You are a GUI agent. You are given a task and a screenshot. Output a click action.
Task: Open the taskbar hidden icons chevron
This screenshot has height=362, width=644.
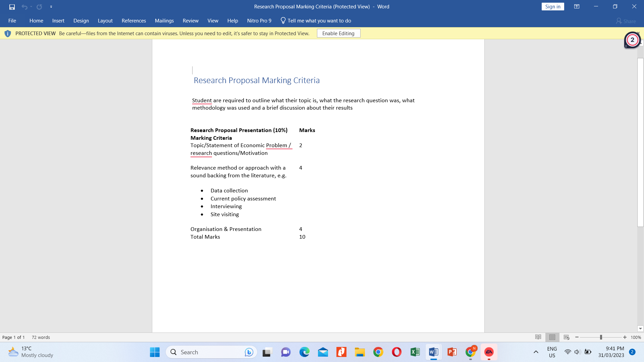(x=536, y=352)
